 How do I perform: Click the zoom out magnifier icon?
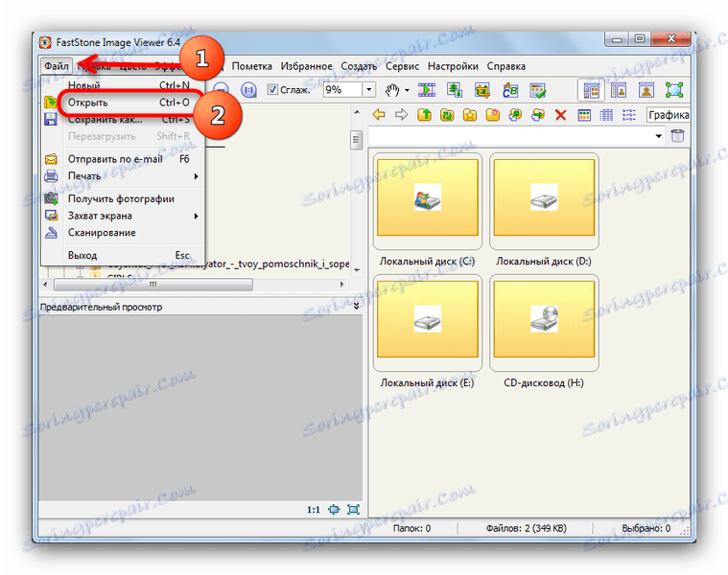coord(222,89)
